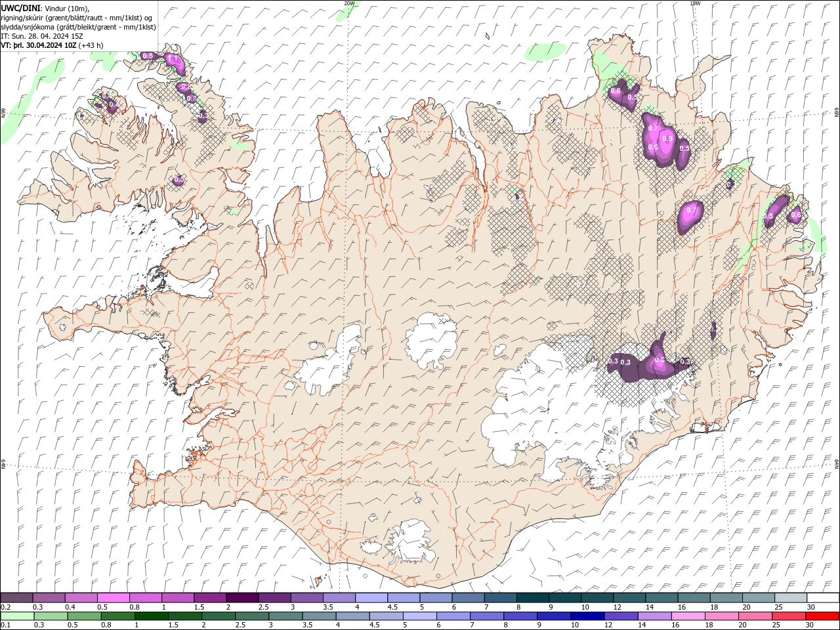840x630 pixels.
Task: Click the Mýrdalsjökull glacier near the south coast
Action: 411,543
